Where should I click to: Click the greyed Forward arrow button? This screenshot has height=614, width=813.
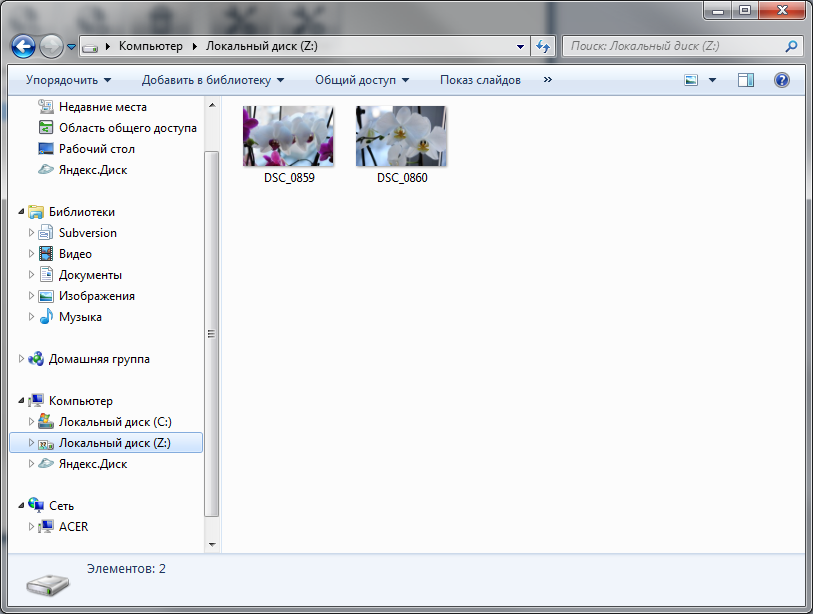[x=51, y=47]
